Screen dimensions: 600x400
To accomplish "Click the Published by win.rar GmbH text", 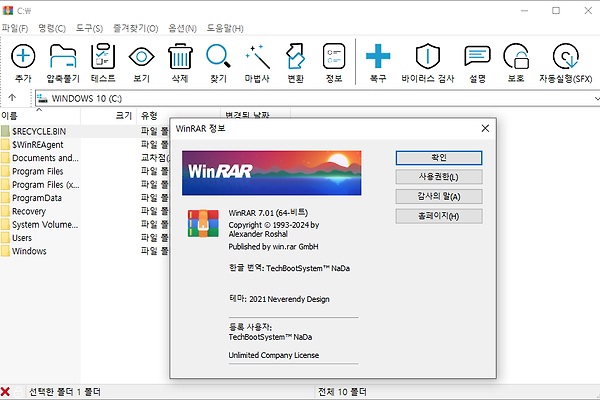I will tap(273, 247).
